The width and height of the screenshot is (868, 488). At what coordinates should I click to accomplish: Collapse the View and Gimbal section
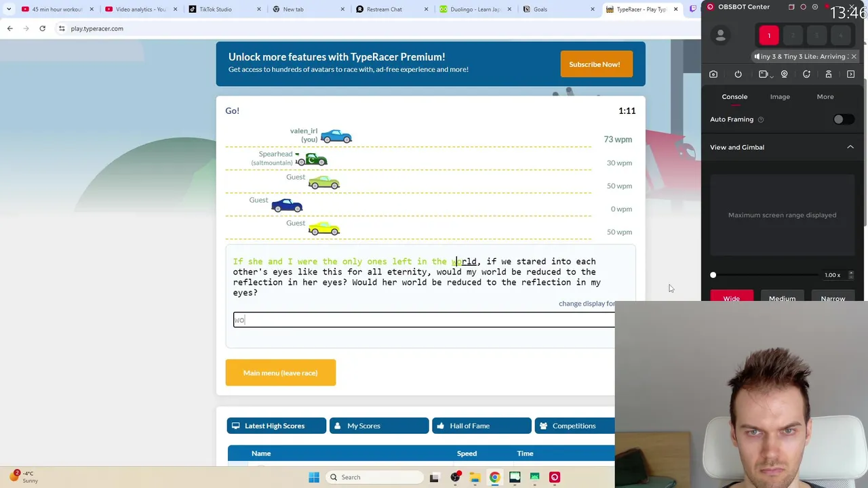pyautogui.click(x=850, y=147)
